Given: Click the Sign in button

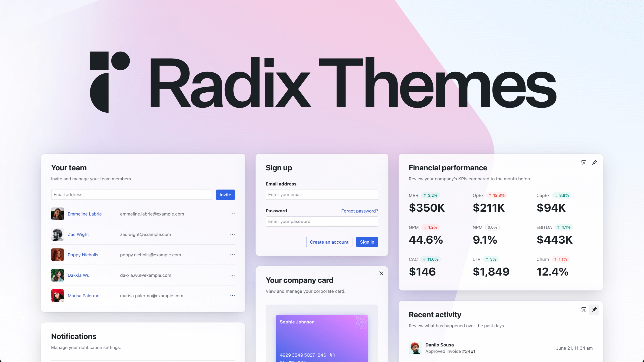Looking at the screenshot, I should (367, 242).
